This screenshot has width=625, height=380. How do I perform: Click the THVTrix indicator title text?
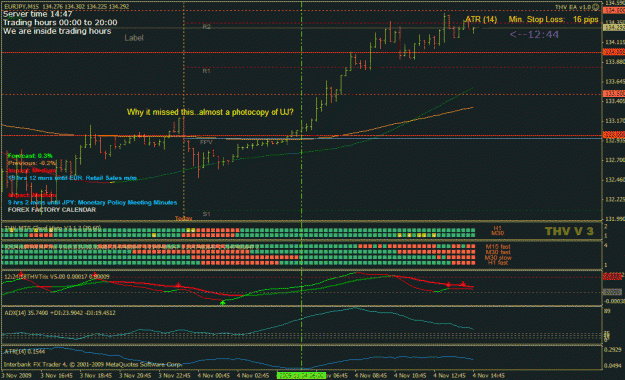(x=57, y=276)
